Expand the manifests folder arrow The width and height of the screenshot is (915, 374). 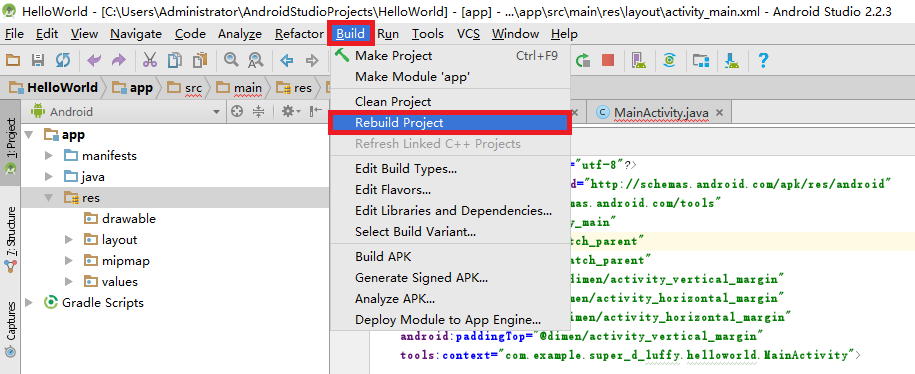pyautogui.click(x=48, y=156)
